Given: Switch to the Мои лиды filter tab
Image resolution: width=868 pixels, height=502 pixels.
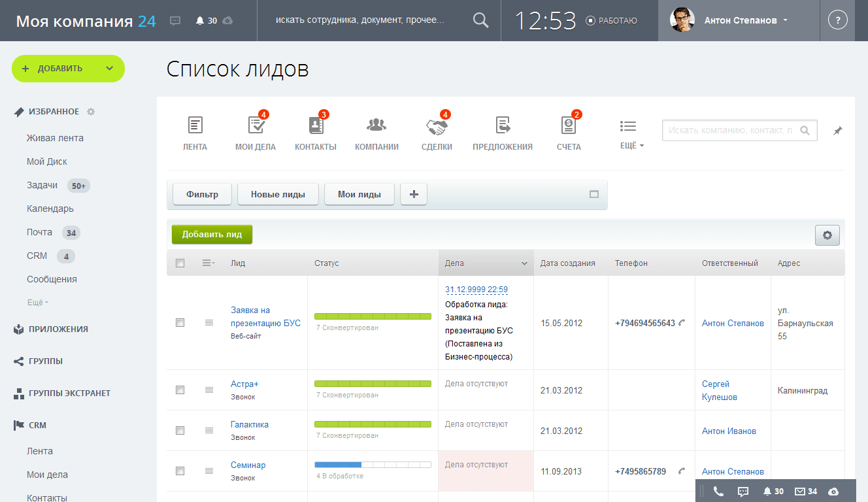Looking at the screenshot, I should (x=359, y=193).
